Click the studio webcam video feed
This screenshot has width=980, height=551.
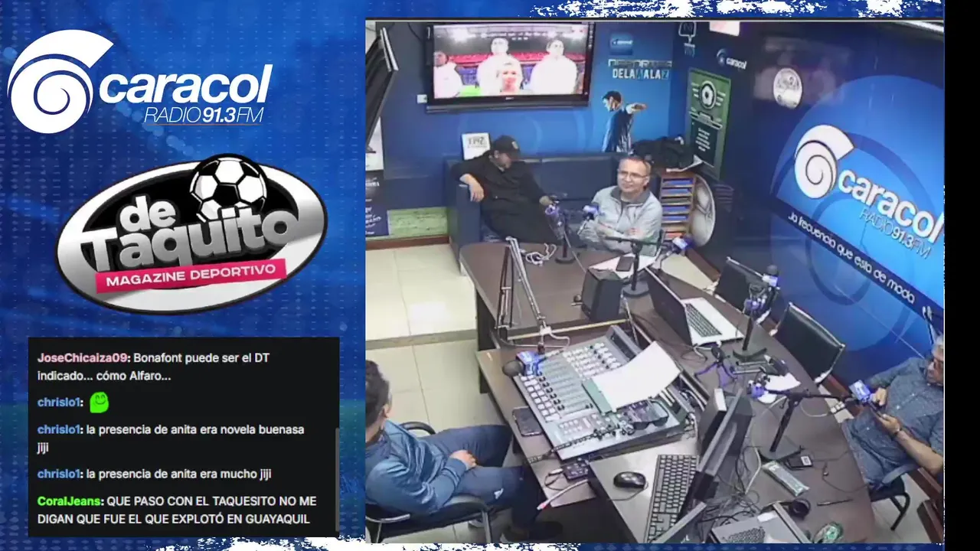pos(655,281)
